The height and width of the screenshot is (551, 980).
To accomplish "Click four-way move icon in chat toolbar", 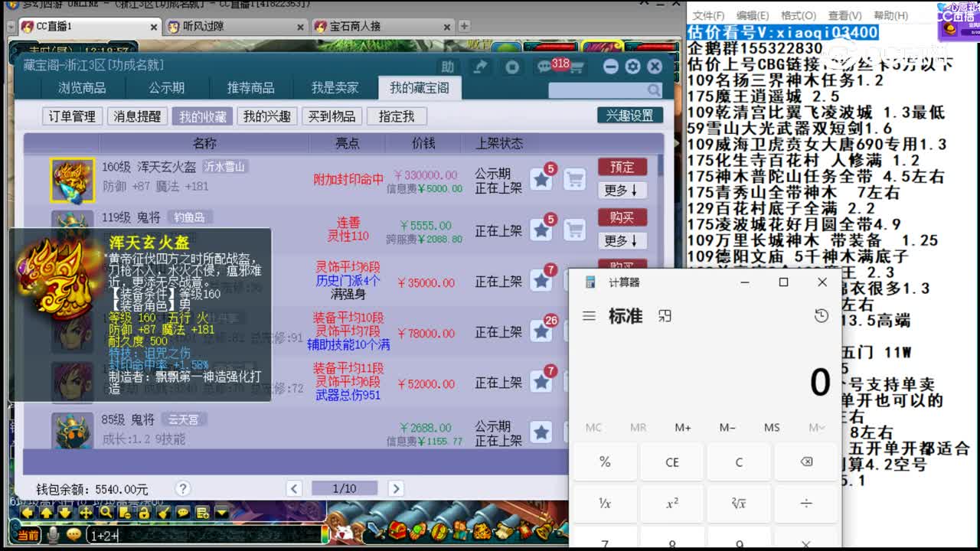I will point(86,513).
